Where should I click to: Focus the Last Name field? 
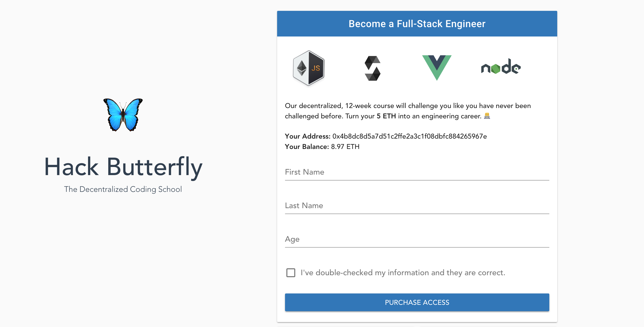click(417, 205)
